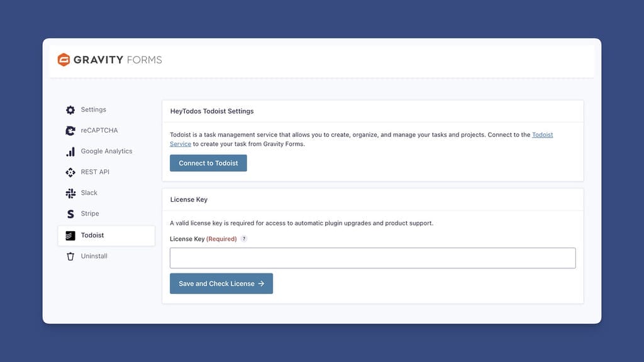
Task: Choose the Uninstall text label in sidebar
Action: pos(94,256)
